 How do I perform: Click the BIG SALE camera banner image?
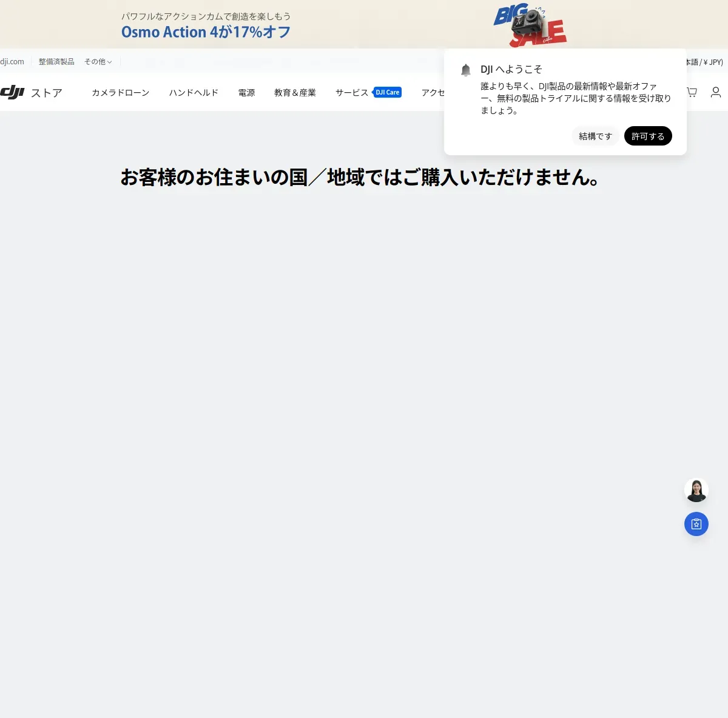pos(530,25)
